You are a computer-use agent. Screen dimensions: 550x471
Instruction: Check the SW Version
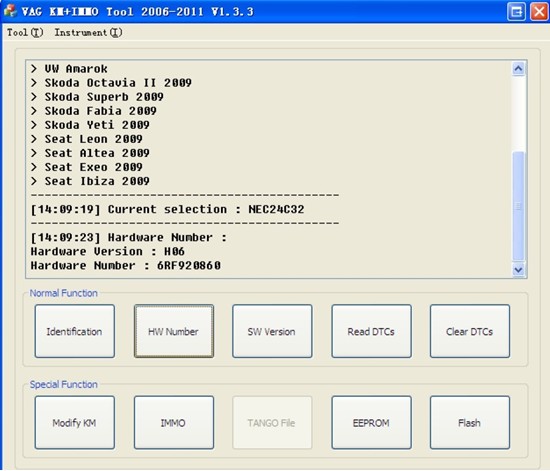(272, 331)
